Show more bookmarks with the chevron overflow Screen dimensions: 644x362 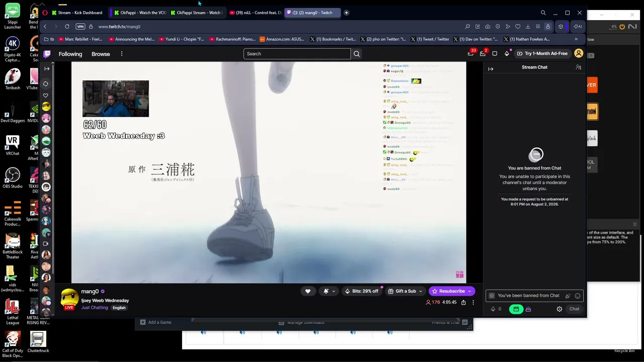[576, 39]
